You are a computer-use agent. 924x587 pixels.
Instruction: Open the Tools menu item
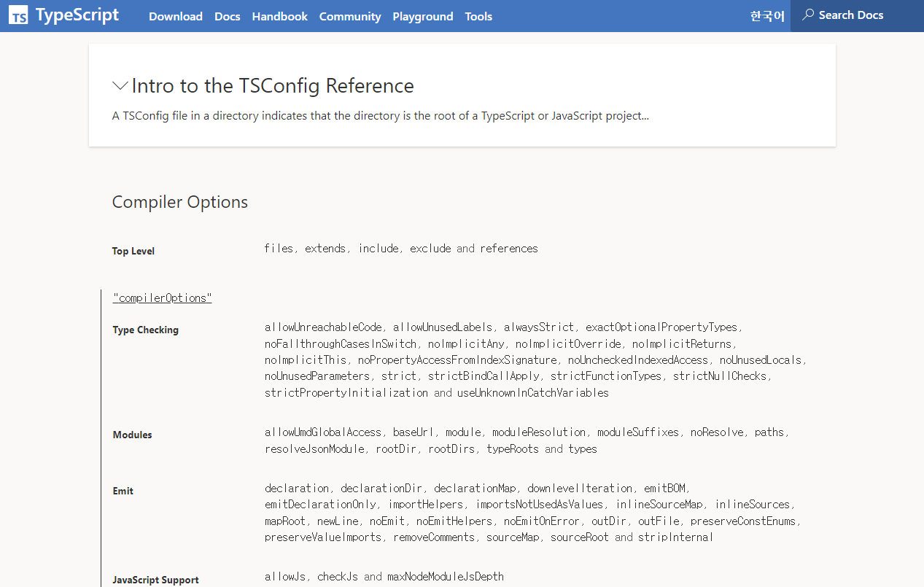click(478, 16)
